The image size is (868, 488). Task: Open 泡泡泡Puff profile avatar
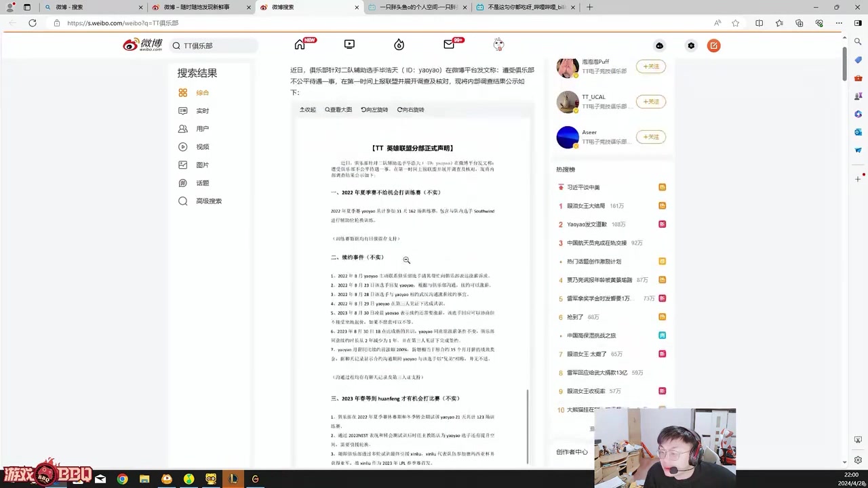coord(568,66)
